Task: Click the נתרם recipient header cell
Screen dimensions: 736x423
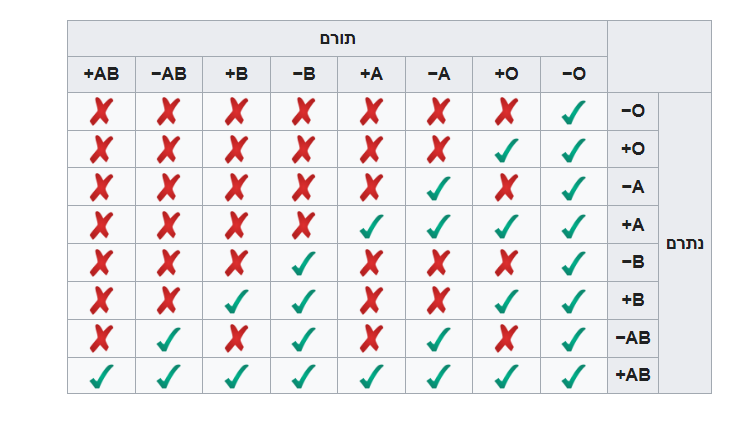Action: 685,243
